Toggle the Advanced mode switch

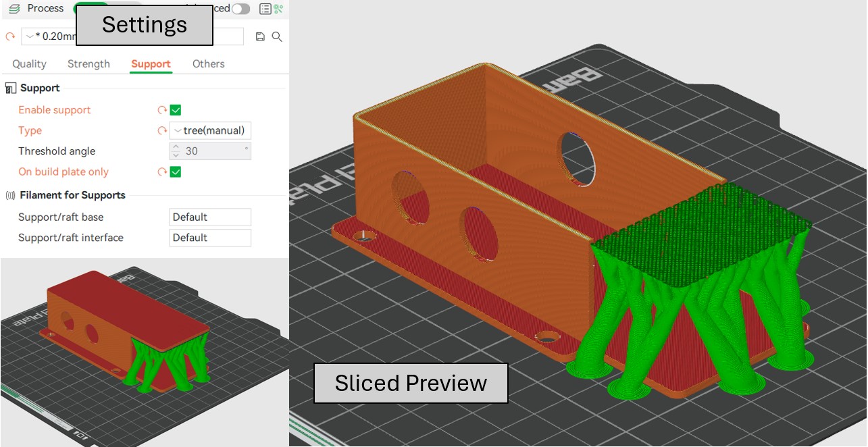pyautogui.click(x=240, y=9)
